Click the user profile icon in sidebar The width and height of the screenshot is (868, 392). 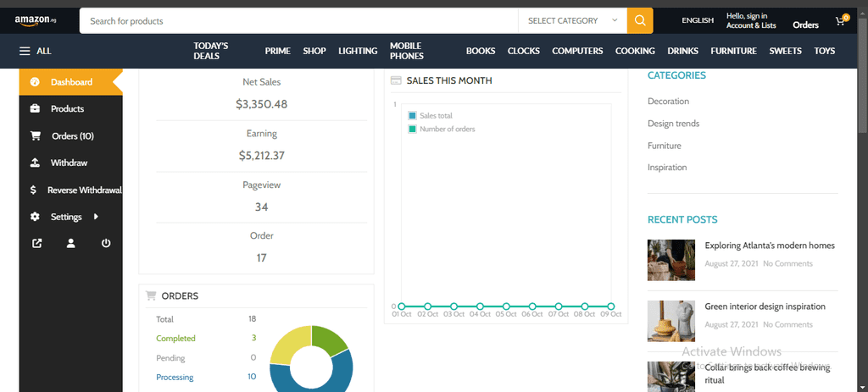point(71,243)
